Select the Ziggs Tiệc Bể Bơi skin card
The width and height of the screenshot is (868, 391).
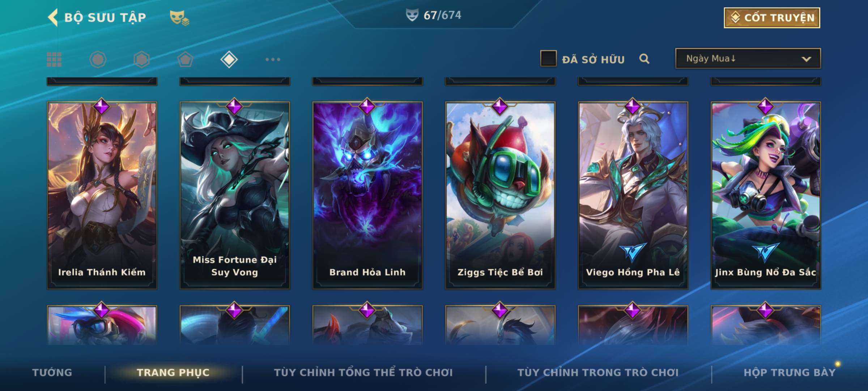[500, 195]
